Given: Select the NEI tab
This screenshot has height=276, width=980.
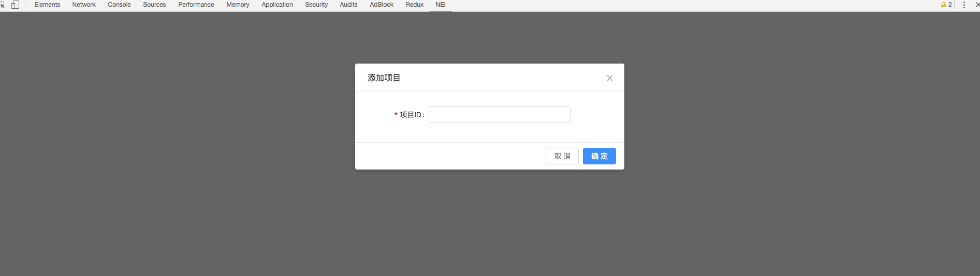Looking at the screenshot, I should [x=441, y=5].
